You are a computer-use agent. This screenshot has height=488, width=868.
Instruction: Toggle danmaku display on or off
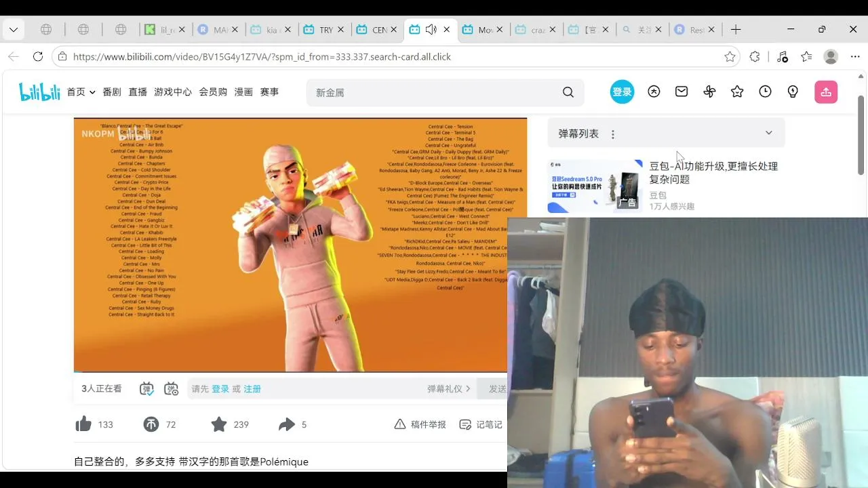tap(146, 388)
